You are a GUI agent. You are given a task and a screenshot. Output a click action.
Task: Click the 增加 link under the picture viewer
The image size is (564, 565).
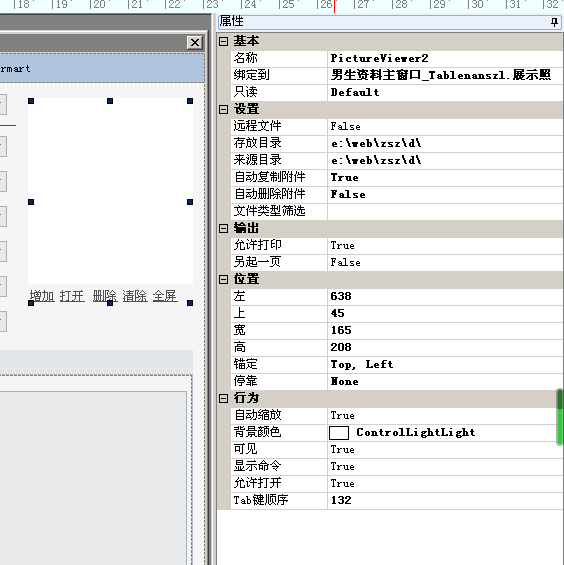[x=42, y=296]
